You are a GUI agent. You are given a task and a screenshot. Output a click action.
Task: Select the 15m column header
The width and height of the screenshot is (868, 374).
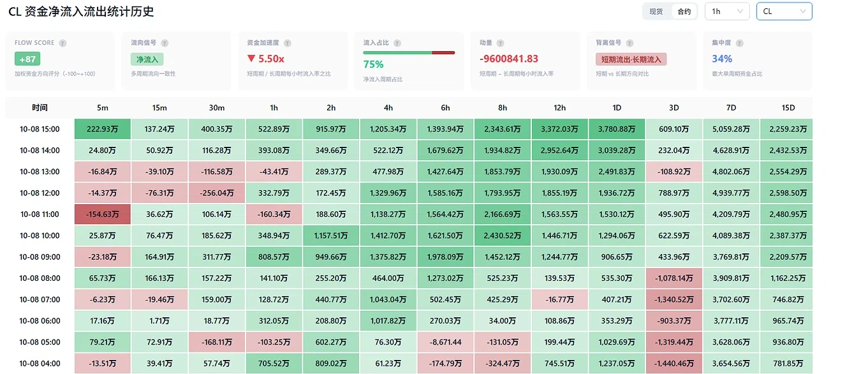(159, 108)
